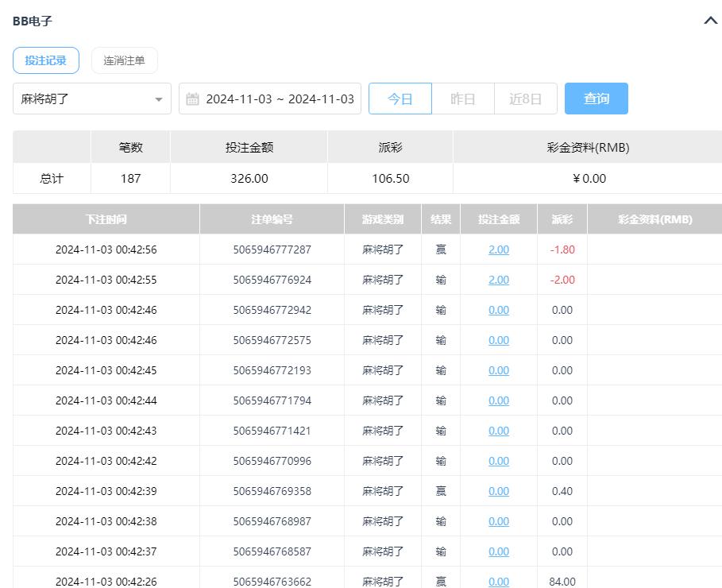Open the bet link on order 5065946771794
Screen dimensions: 722x588
tap(498, 400)
